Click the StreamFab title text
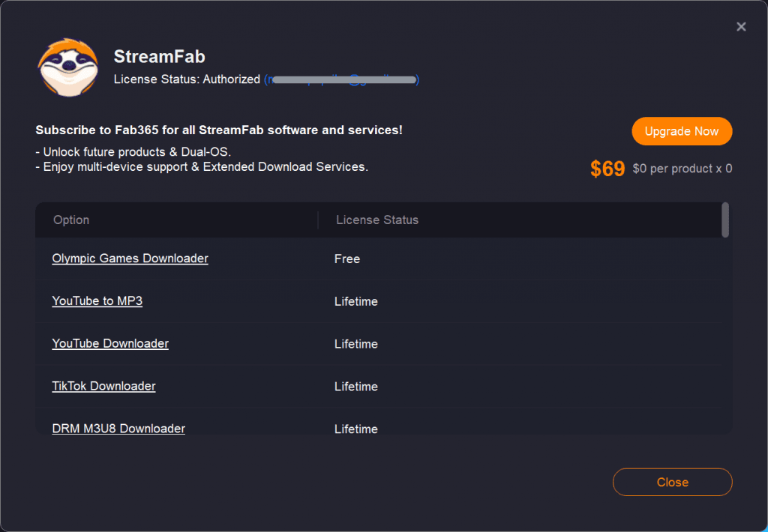The image size is (768, 532). point(160,57)
